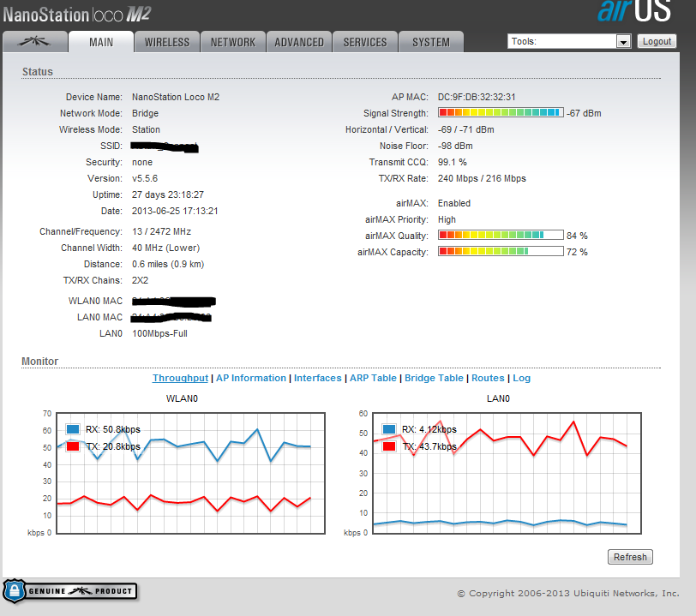Click the LAN0 RX: 4.12kbps label
Screen dimensions: 696x616
[429, 429]
